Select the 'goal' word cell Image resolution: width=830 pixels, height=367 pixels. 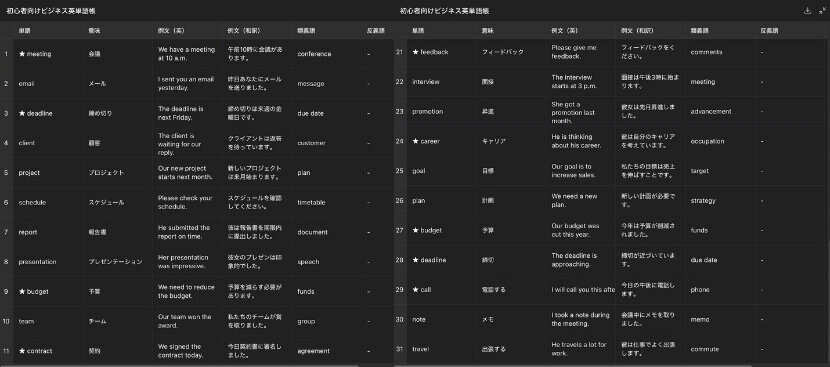coord(419,171)
